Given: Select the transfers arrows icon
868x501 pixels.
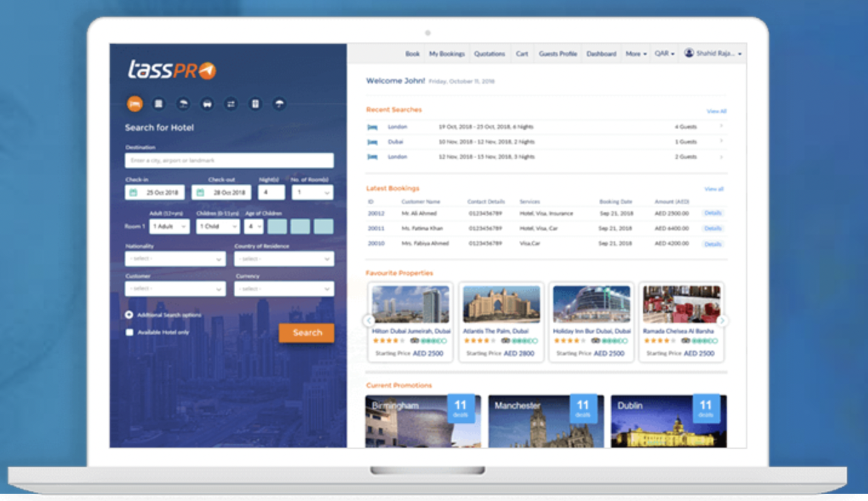Looking at the screenshot, I should [x=231, y=104].
